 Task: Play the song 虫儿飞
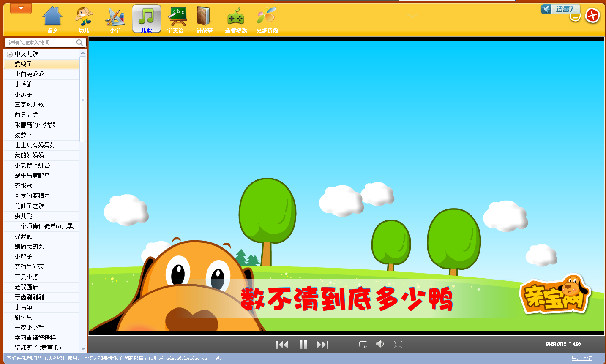41,216
